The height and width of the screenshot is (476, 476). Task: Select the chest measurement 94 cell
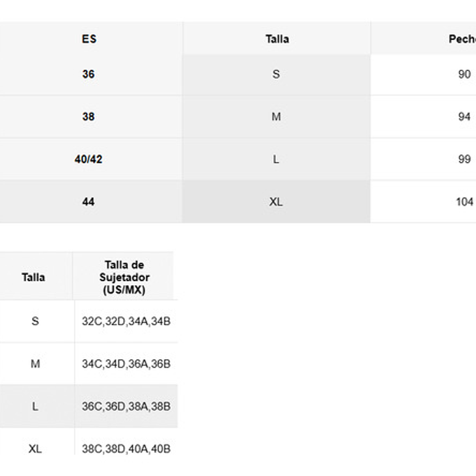(464, 116)
